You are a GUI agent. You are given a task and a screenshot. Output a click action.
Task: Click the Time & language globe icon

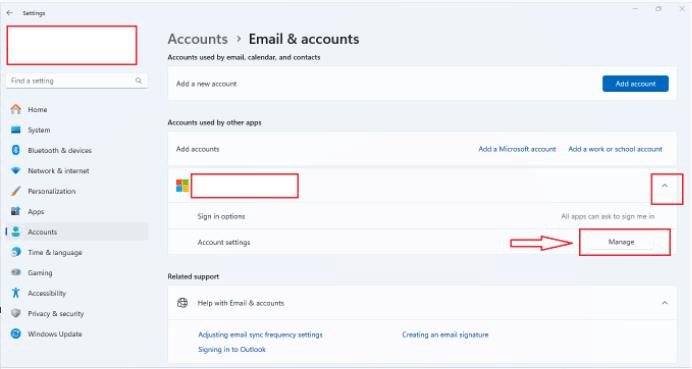coord(16,252)
